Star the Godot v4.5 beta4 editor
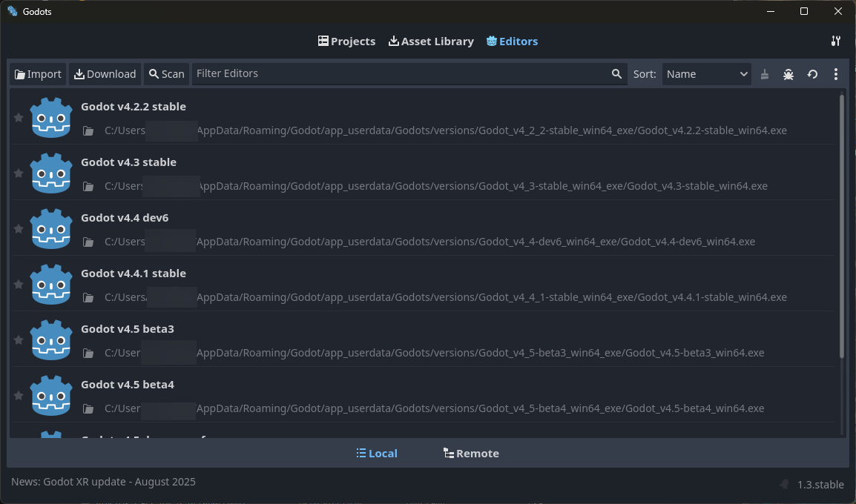The image size is (856, 504). pyautogui.click(x=19, y=396)
